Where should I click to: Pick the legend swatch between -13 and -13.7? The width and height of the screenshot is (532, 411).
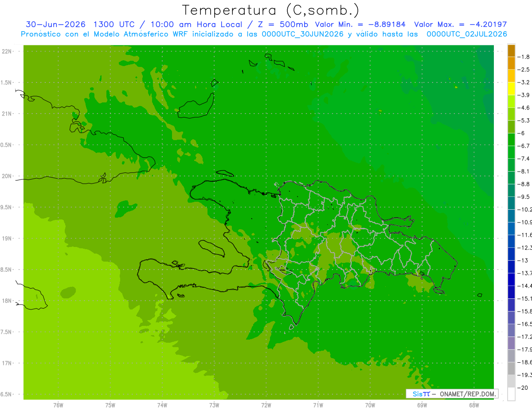pyautogui.click(x=511, y=266)
